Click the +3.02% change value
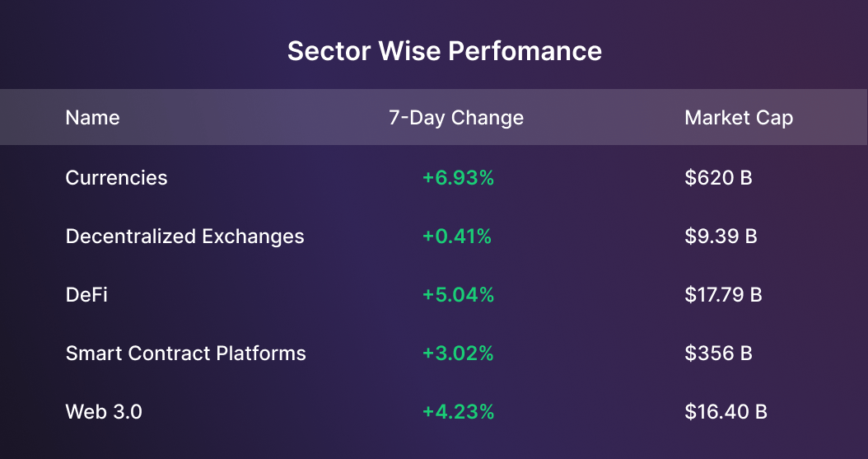The height and width of the screenshot is (459, 868). pyautogui.click(x=458, y=354)
